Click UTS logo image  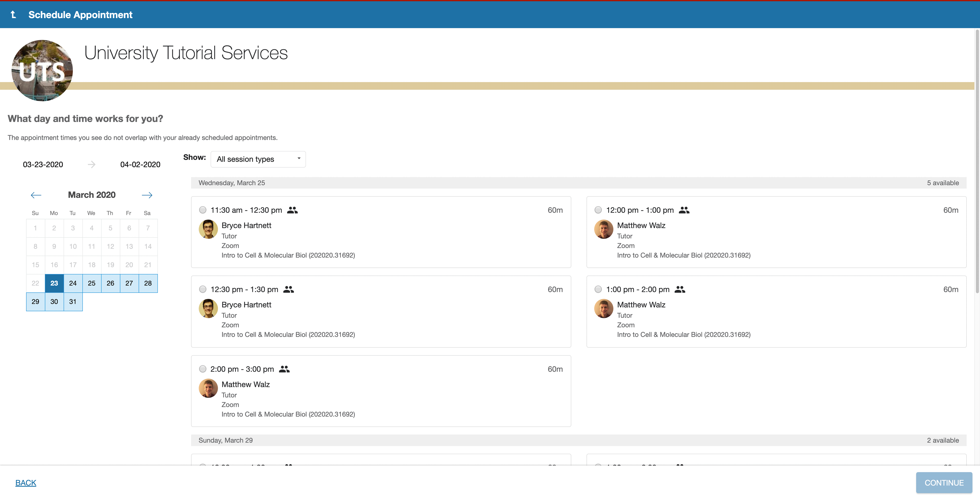click(42, 70)
